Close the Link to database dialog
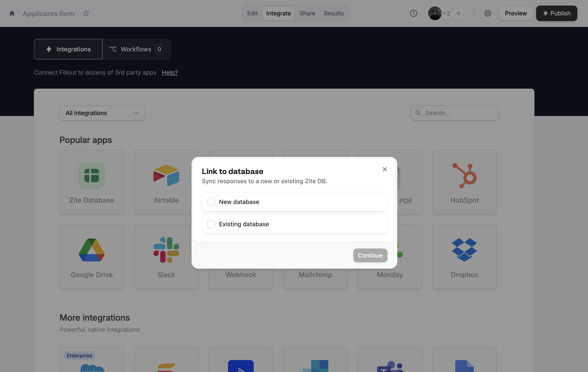Viewport: 588px width, 372px height. click(x=385, y=169)
